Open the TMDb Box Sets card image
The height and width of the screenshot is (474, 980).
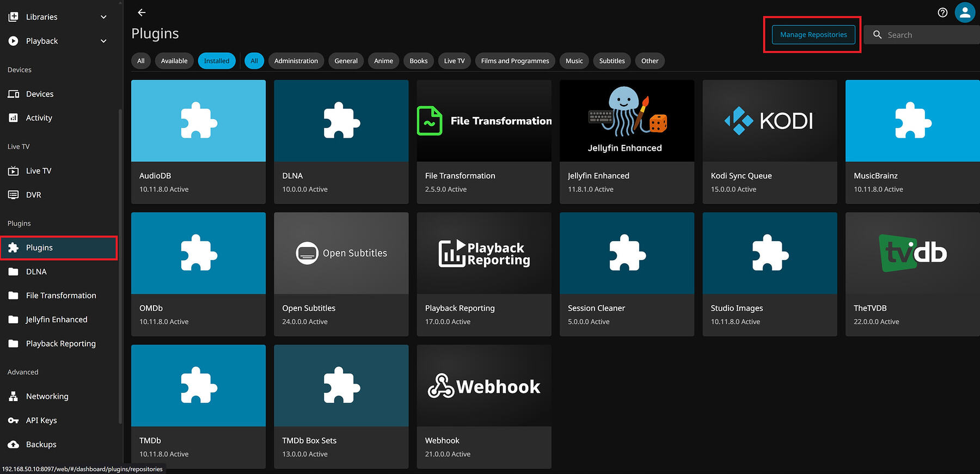(x=341, y=385)
